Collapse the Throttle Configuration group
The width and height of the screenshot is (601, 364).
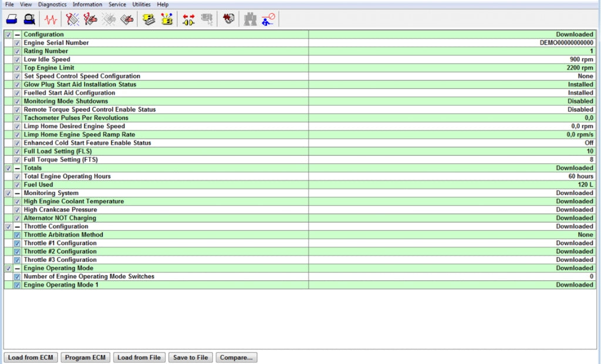click(x=18, y=227)
